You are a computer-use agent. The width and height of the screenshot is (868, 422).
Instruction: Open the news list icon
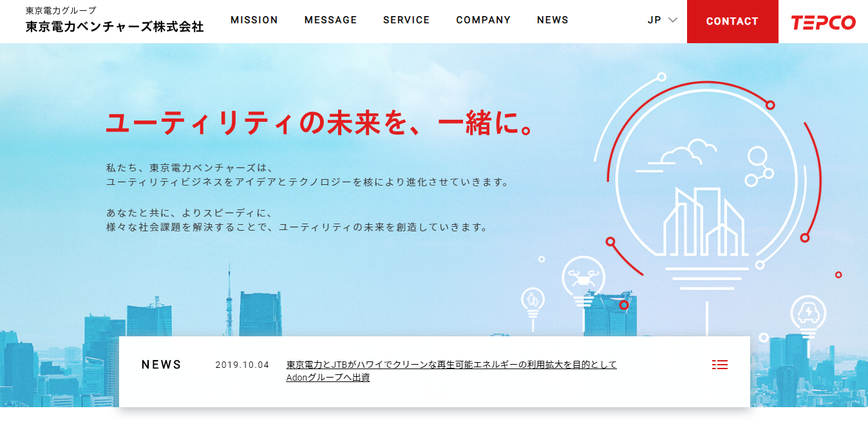720,365
